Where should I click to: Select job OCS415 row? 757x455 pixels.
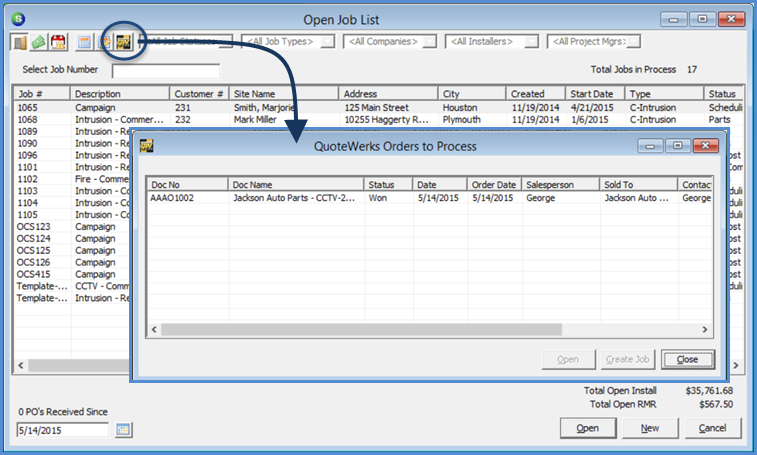[x=72, y=274]
